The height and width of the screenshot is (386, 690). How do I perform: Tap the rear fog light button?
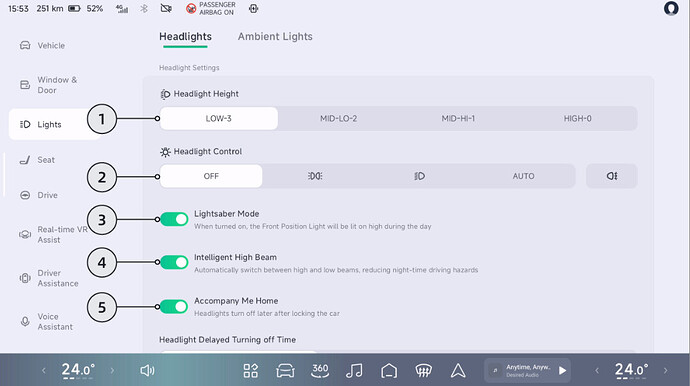point(612,176)
